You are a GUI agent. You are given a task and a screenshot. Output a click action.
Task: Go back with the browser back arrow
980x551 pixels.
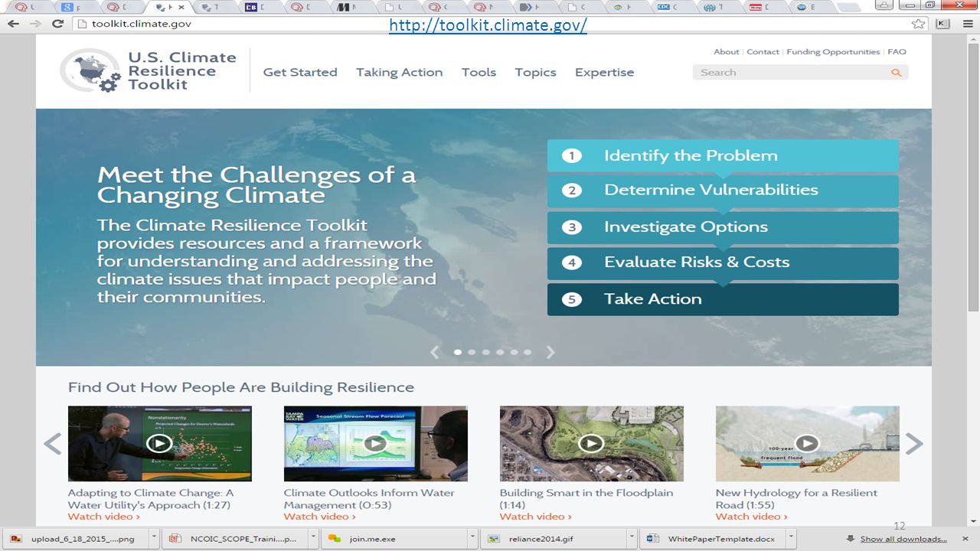tap(13, 24)
